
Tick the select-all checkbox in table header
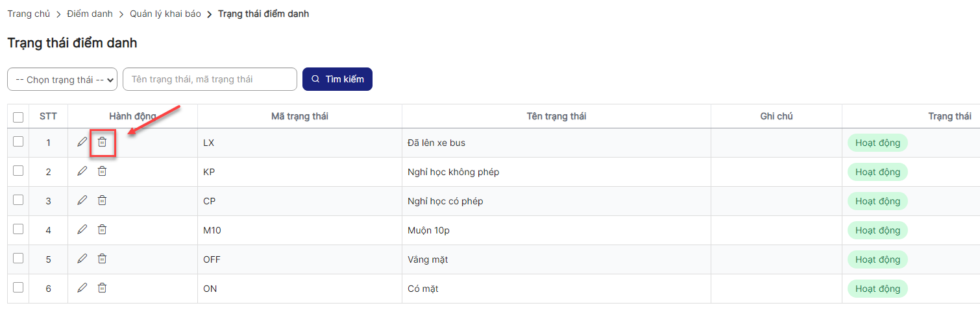[18, 117]
